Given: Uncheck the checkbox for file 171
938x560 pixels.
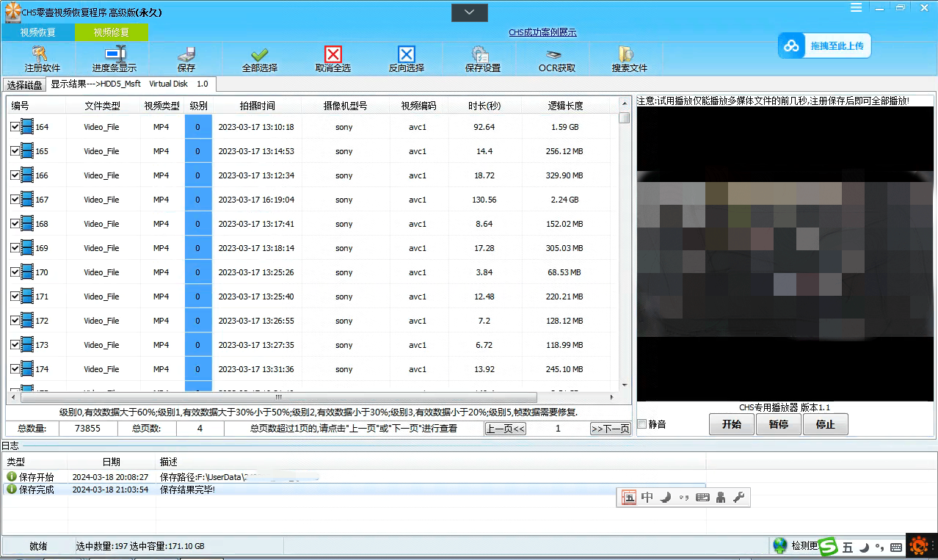Looking at the screenshot, I should point(15,297).
